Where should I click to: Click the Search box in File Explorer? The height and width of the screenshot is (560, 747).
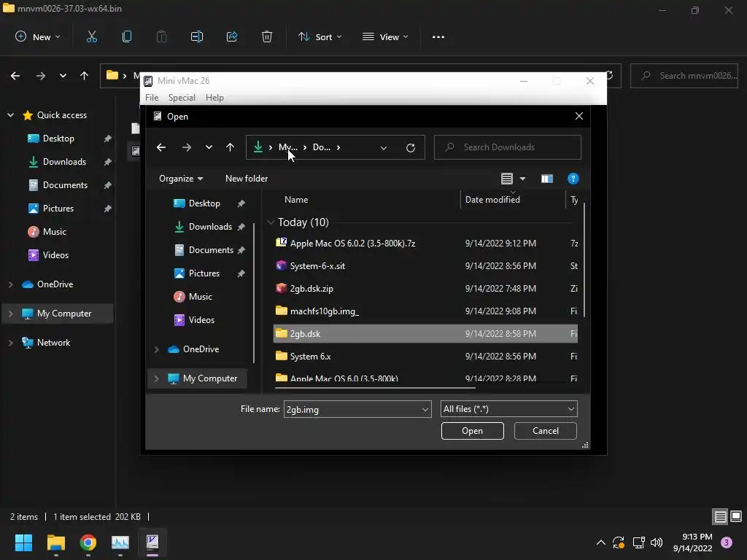coord(684,76)
